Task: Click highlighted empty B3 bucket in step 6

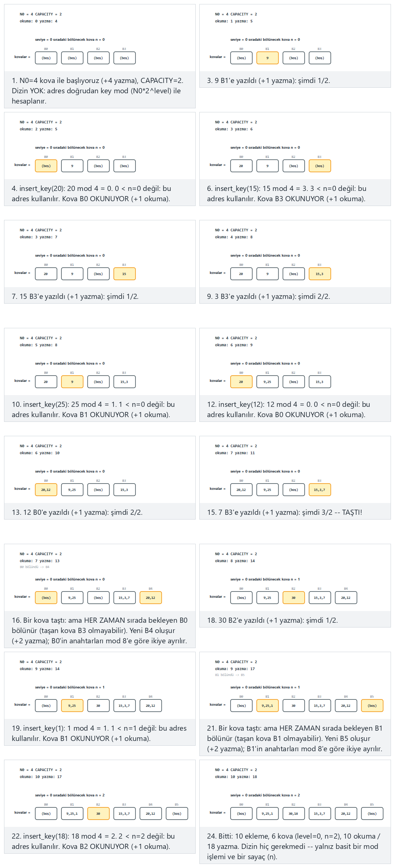Action: point(320,166)
